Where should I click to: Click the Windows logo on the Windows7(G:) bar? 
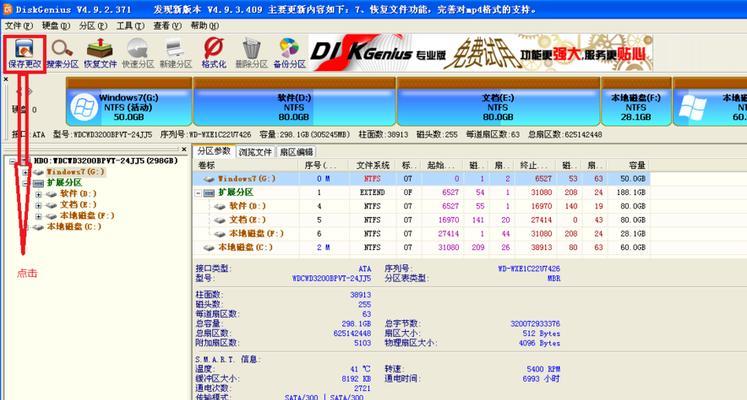(x=84, y=107)
